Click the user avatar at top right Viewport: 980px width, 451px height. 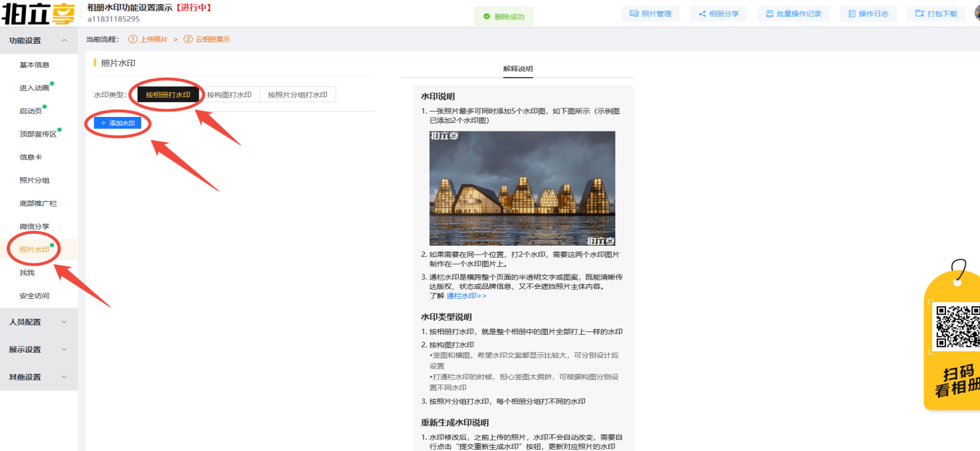point(976,12)
